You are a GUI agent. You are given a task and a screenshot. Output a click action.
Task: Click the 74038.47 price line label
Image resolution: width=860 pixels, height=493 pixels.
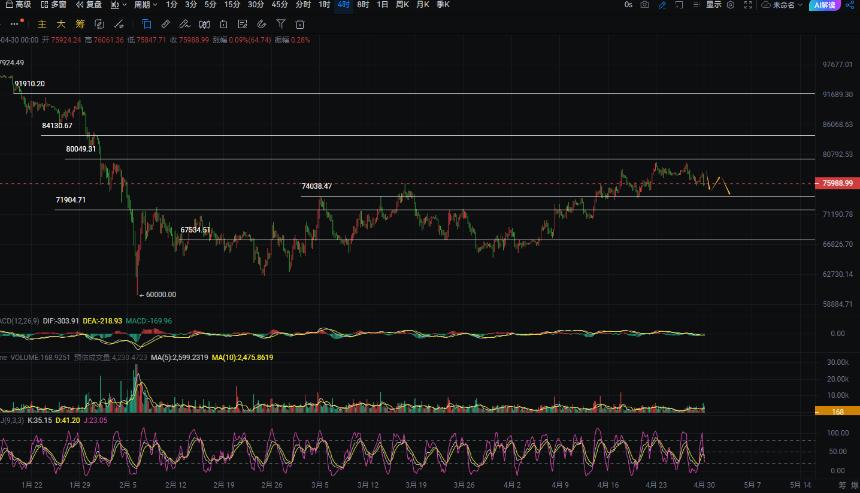pyautogui.click(x=316, y=186)
